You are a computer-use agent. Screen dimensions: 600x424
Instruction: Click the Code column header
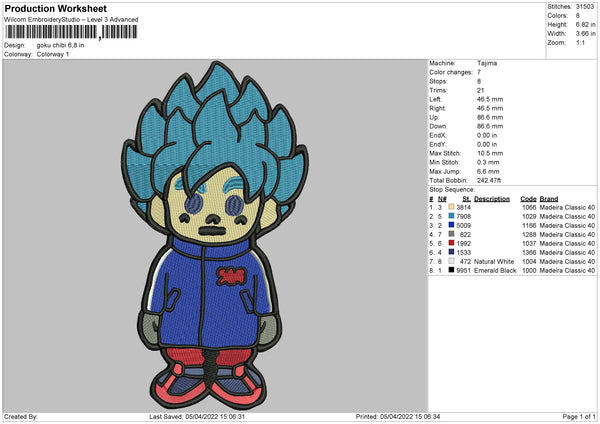528,199
